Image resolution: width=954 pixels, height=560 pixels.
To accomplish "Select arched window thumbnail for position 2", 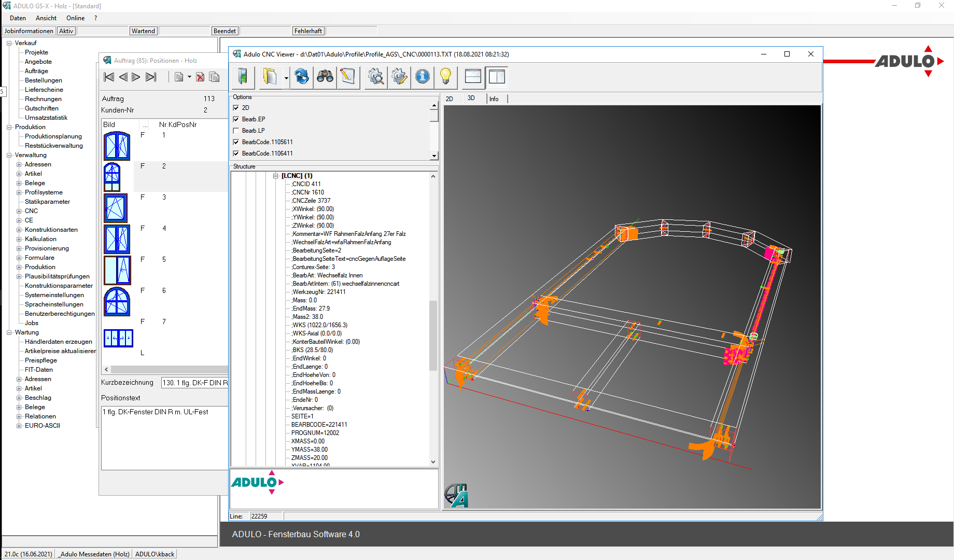I will [x=112, y=177].
